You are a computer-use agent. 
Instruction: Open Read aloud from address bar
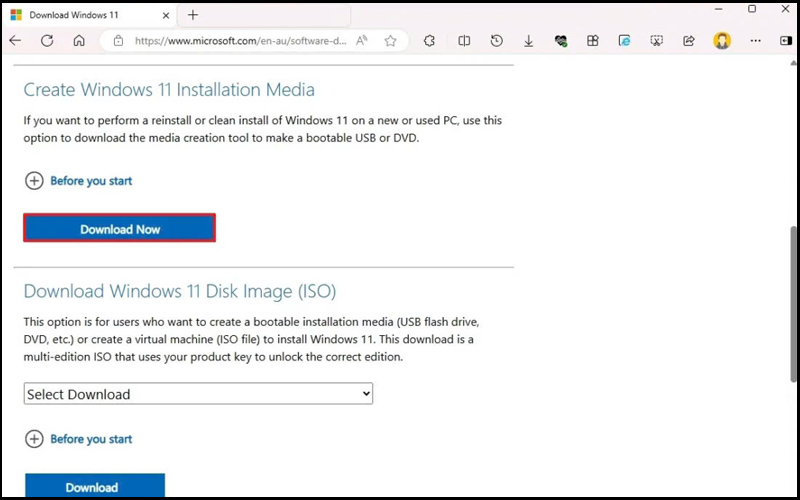pos(362,40)
